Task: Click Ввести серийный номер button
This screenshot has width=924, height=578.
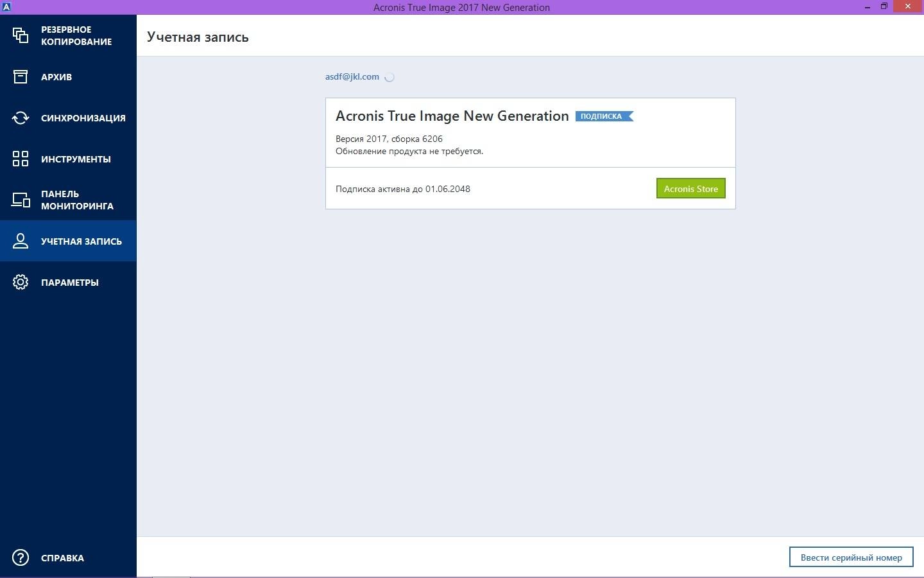Action: (x=851, y=557)
